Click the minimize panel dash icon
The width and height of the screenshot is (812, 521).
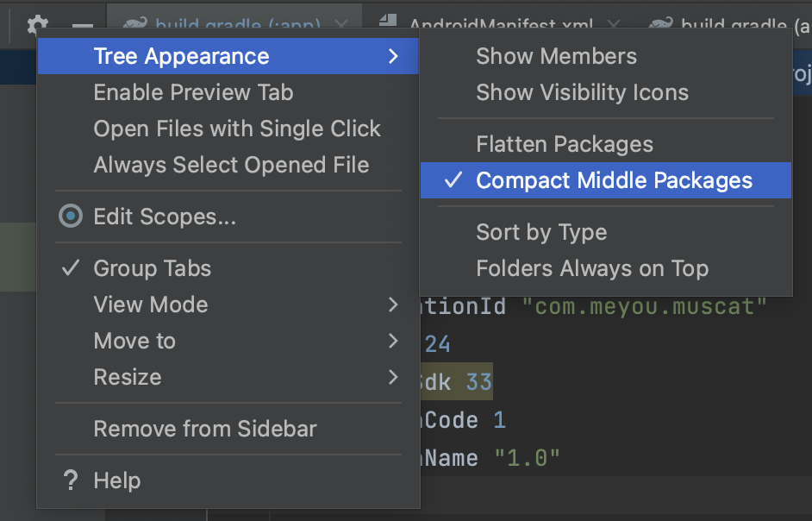point(82,27)
